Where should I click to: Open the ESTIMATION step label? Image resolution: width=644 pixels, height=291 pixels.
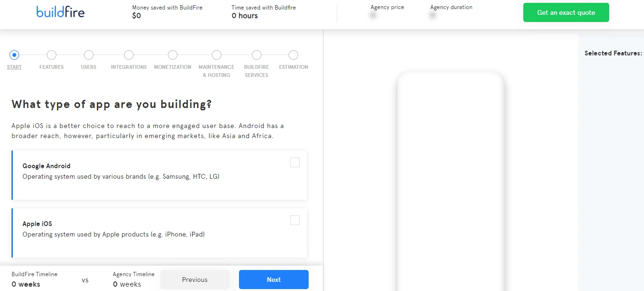pyautogui.click(x=293, y=67)
